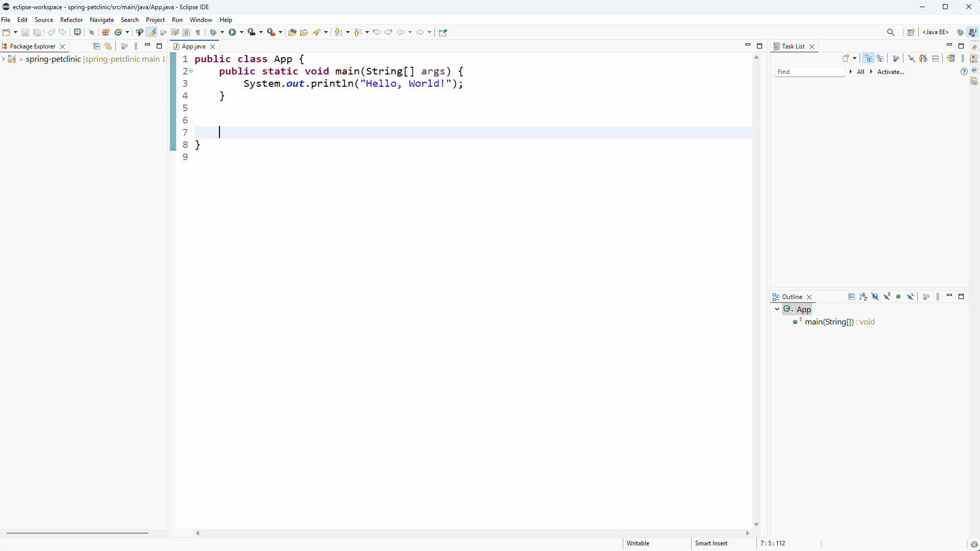Viewport: 980px width, 551px height.
Task: Click editor horizontal scrollbar right arrow
Action: click(747, 533)
